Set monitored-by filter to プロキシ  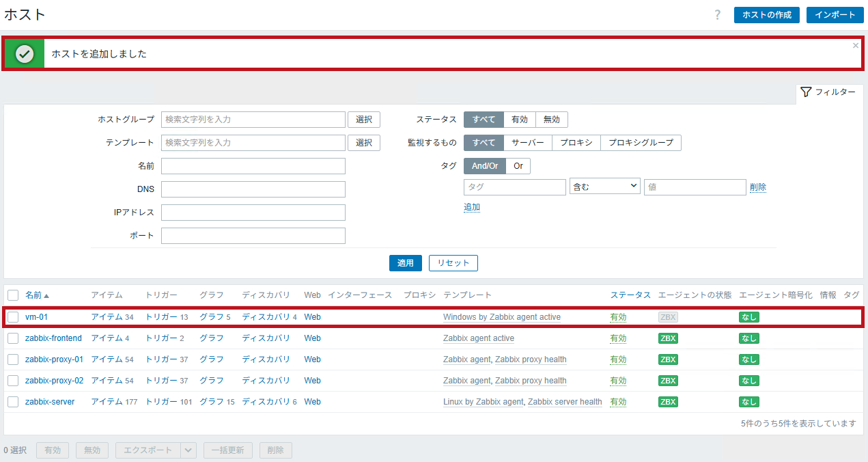576,143
